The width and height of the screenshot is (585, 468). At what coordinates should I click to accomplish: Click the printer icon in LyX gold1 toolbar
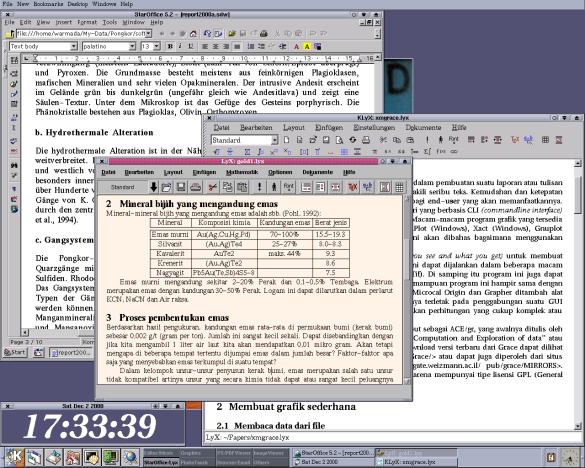coord(195,187)
